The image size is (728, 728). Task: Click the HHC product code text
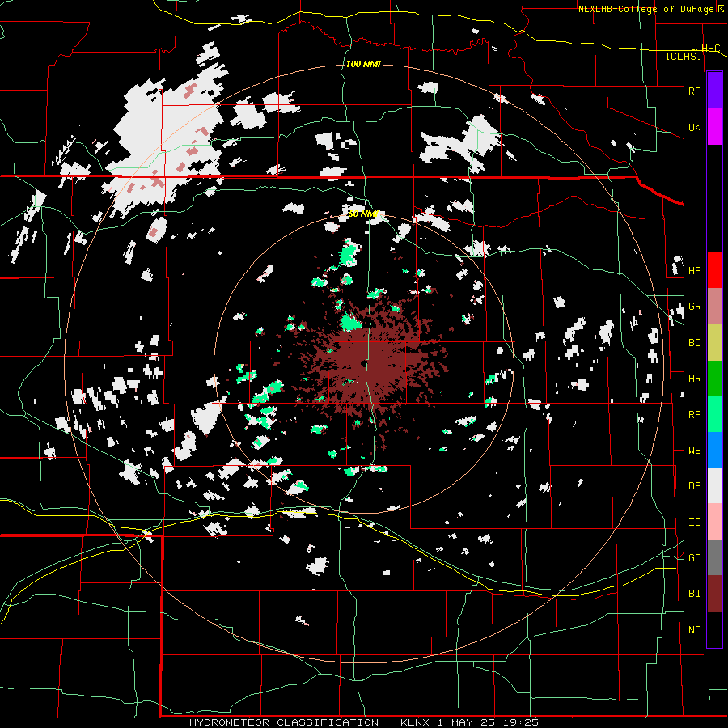click(711, 49)
